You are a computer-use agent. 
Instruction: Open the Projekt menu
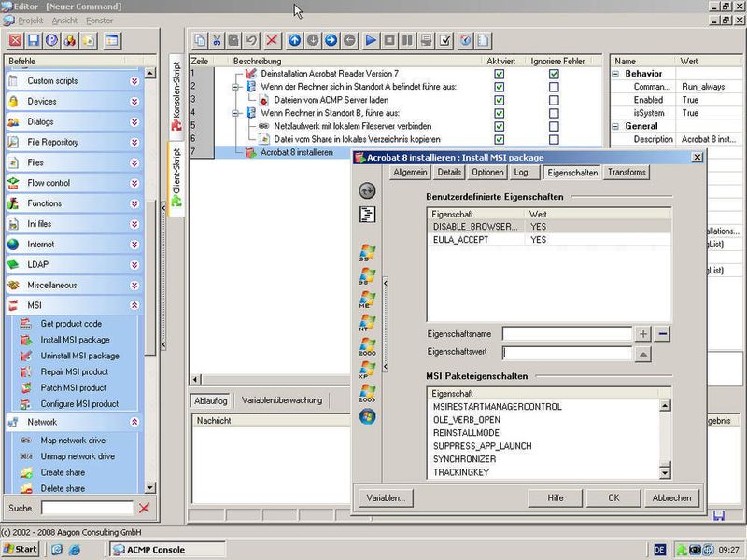[31, 21]
